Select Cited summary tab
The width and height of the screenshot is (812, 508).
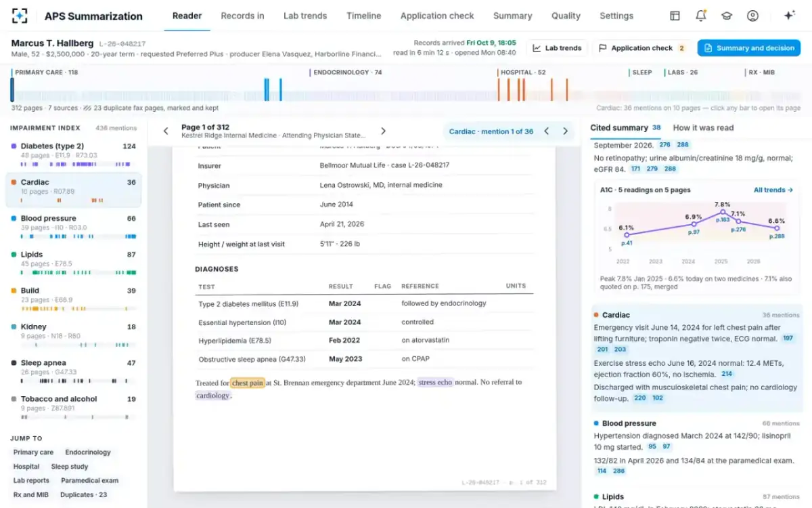tap(625, 127)
